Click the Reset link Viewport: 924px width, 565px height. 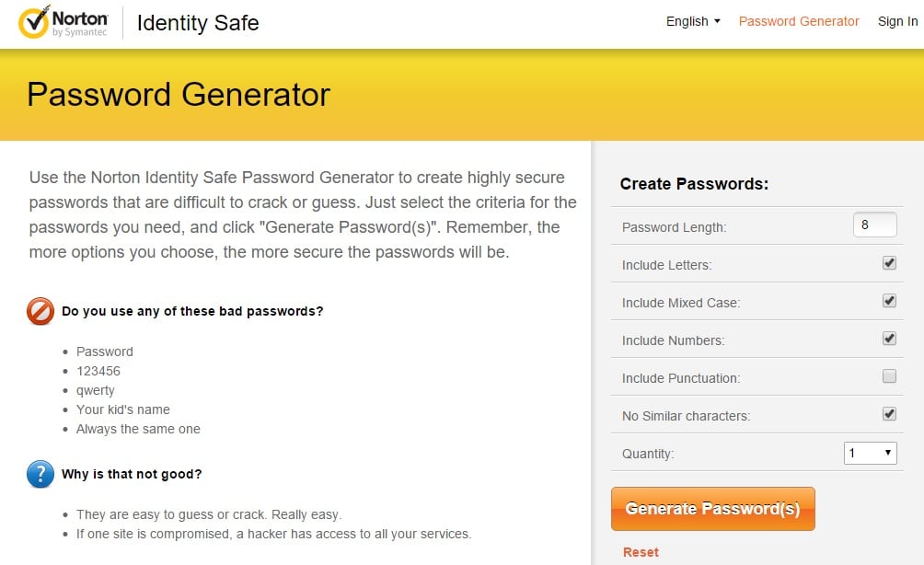click(x=641, y=551)
